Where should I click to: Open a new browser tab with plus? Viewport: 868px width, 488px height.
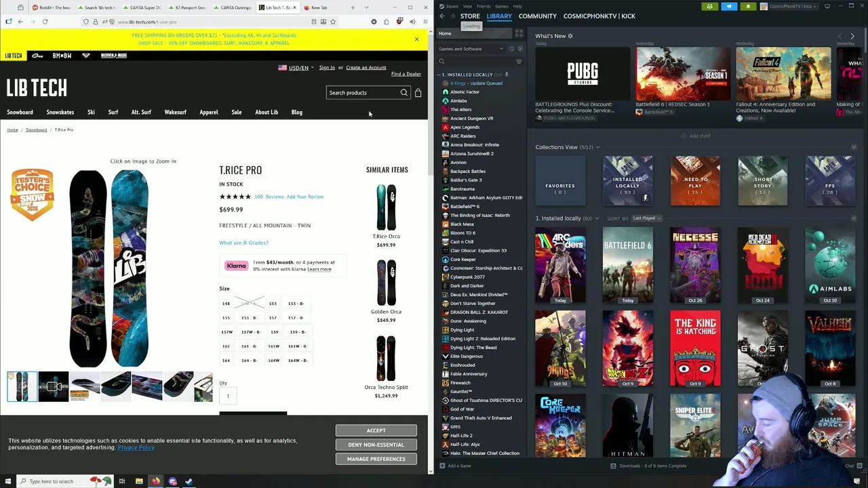[x=353, y=7]
